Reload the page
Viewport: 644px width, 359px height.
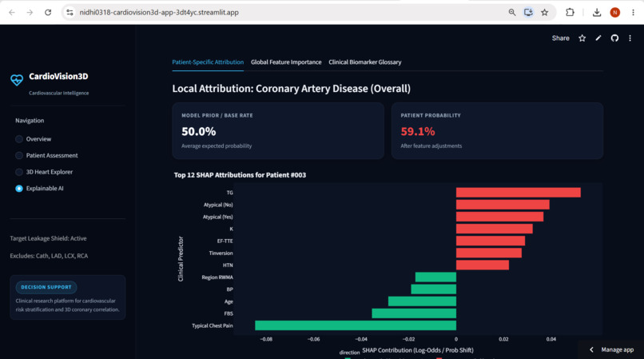click(48, 12)
